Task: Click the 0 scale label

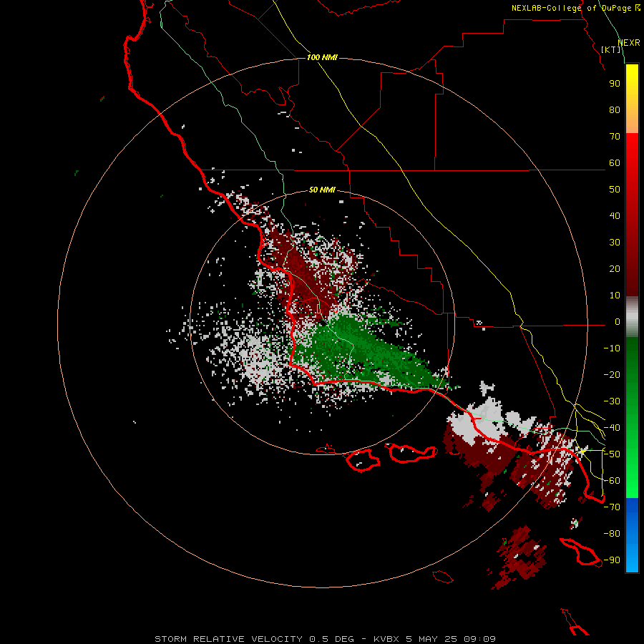Action: [618, 322]
